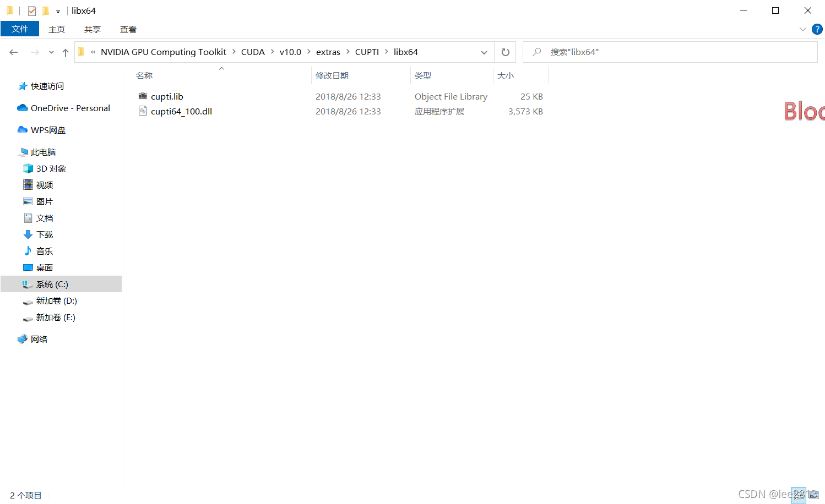Viewport: 825px width, 504px height.
Task: Go back with the left arrow
Action: coord(14,52)
